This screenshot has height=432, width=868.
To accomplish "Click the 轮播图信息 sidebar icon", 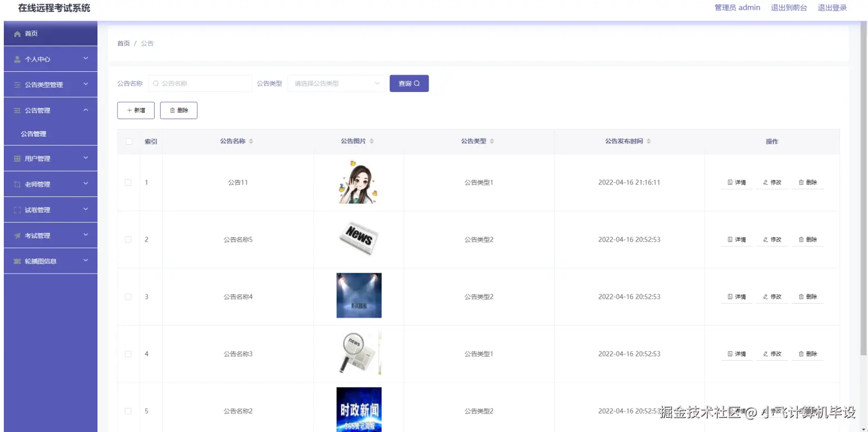I will [x=17, y=261].
